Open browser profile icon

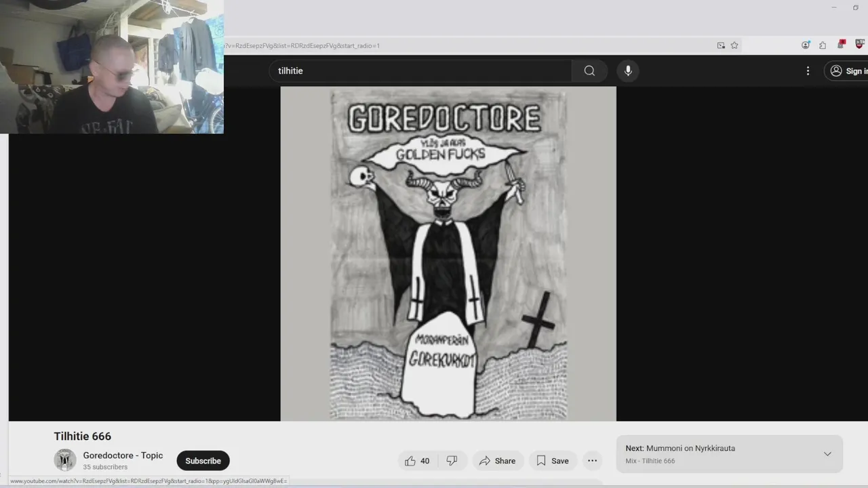pyautogui.click(x=806, y=45)
